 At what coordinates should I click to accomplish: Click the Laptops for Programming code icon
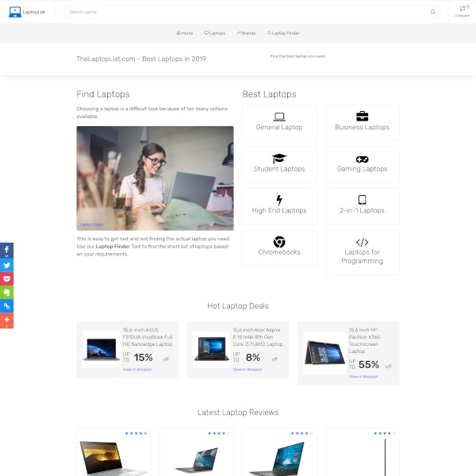[x=363, y=242]
